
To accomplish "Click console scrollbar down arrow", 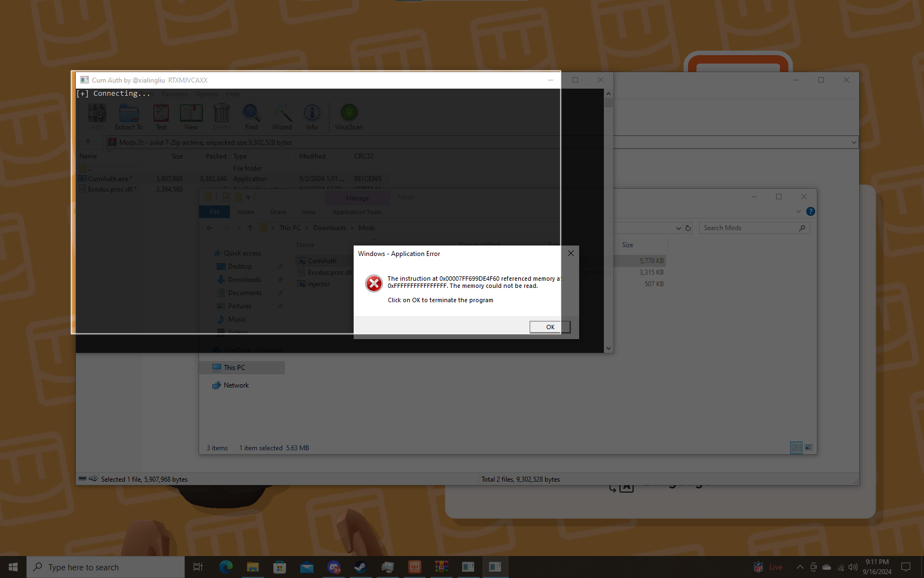I will pos(608,348).
